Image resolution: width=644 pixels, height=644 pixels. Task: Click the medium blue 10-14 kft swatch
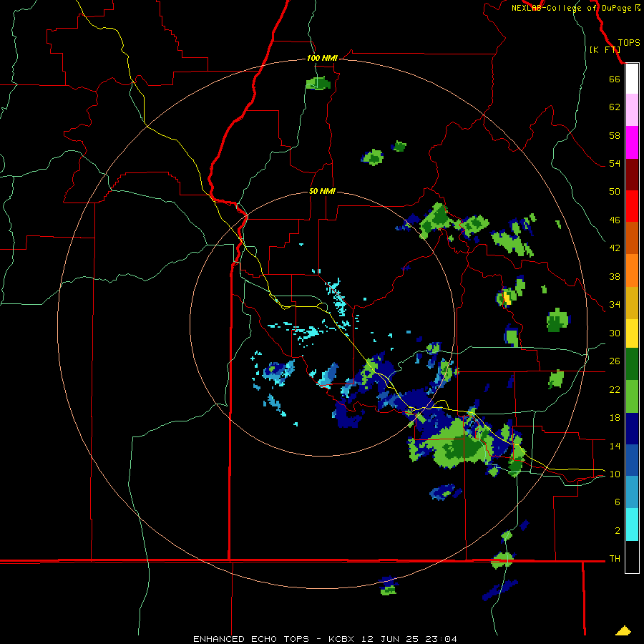coord(632,460)
